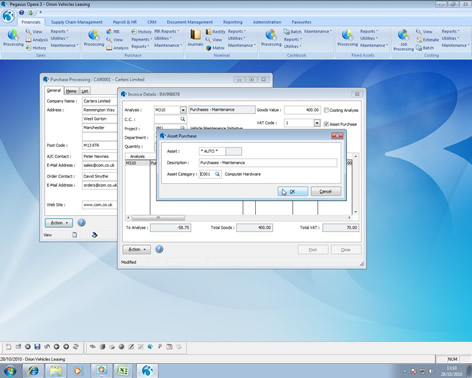Click the help icon in quick access bar
The image size is (472, 378).
pyautogui.click(x=21, y=13)
